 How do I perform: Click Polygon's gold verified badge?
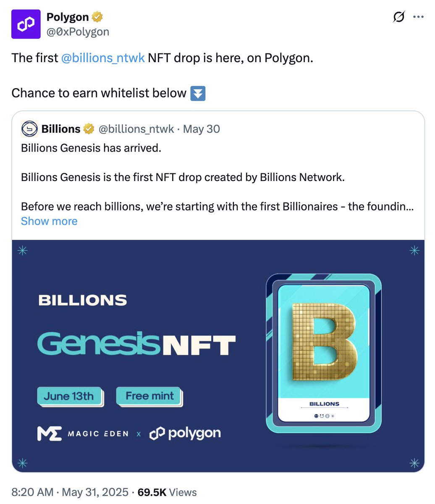click(97, 17)
